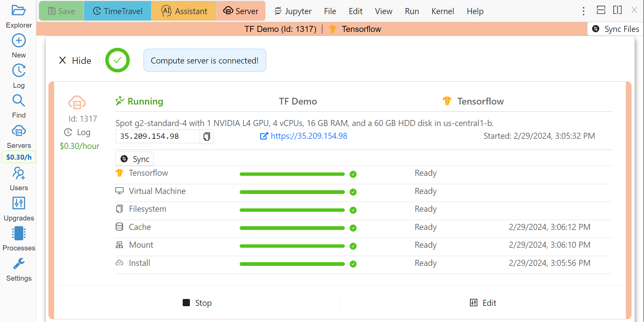
Task: Hide the compute server panel
Action: coord(75,61)
